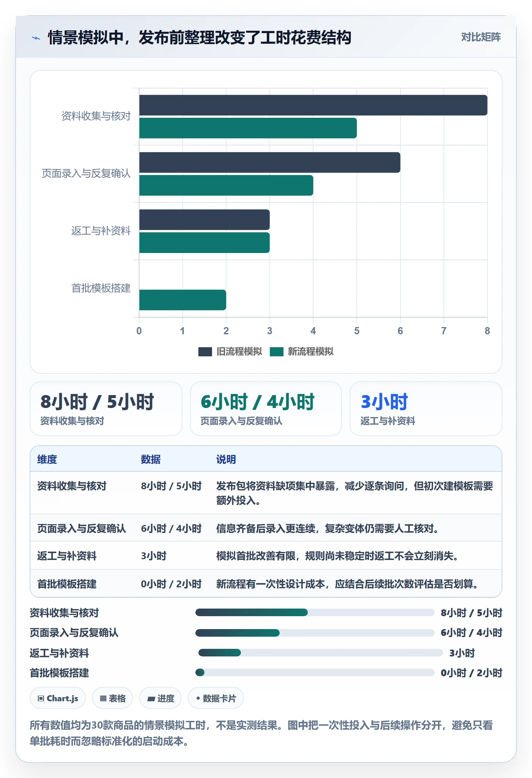Click the 返工与补资料 progress bar
The width and height of the screenshot is (532, 778).
[x=321, y=653]
